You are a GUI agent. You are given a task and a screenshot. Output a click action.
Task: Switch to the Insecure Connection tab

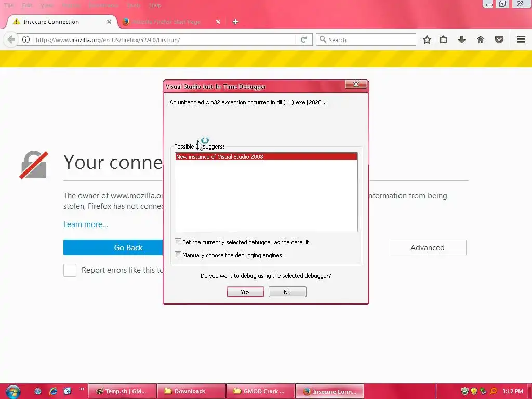61,22
